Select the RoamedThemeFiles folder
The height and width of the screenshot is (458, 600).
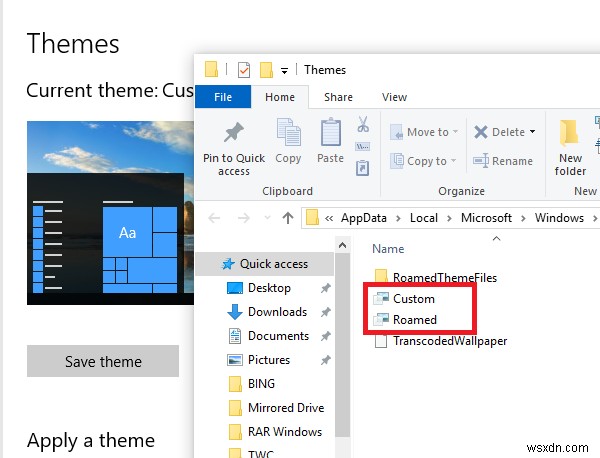[x=435, y=277]
